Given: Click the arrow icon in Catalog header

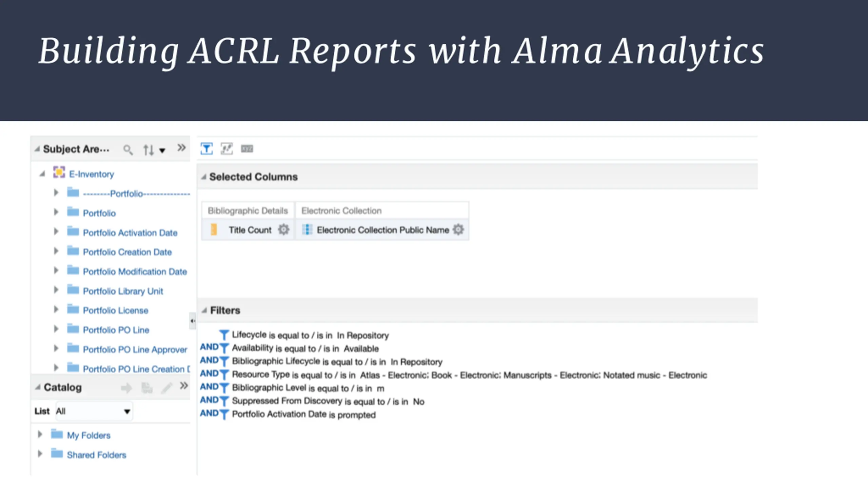Looking at the screenshot, I should tap(126, 388).
